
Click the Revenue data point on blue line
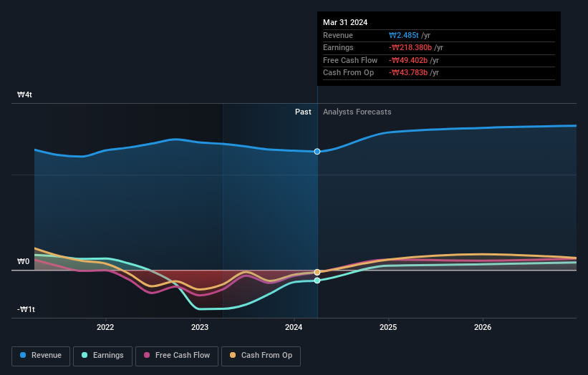317,151
